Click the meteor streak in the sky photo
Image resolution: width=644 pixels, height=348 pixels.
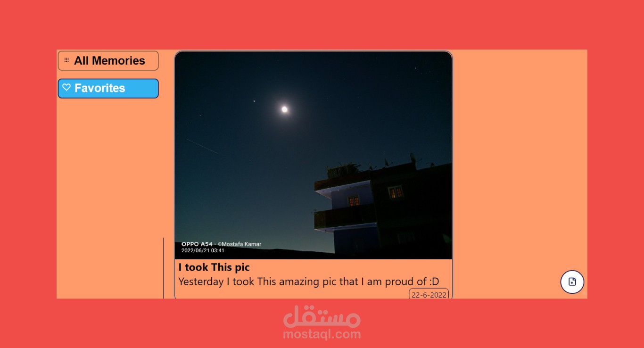(x=201, y=146)
